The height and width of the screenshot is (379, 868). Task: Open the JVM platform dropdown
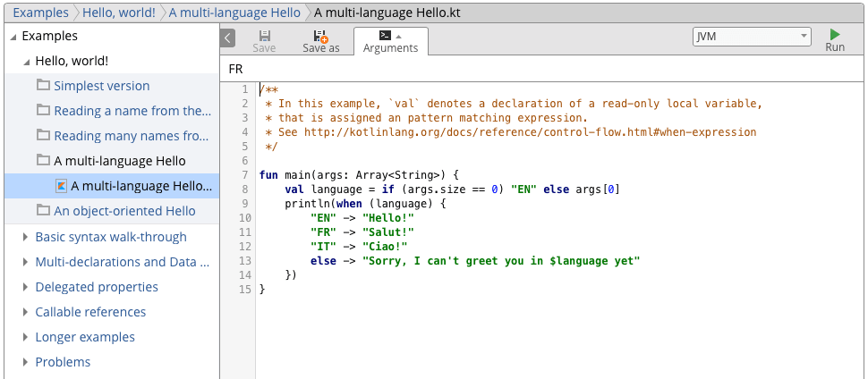752,37
